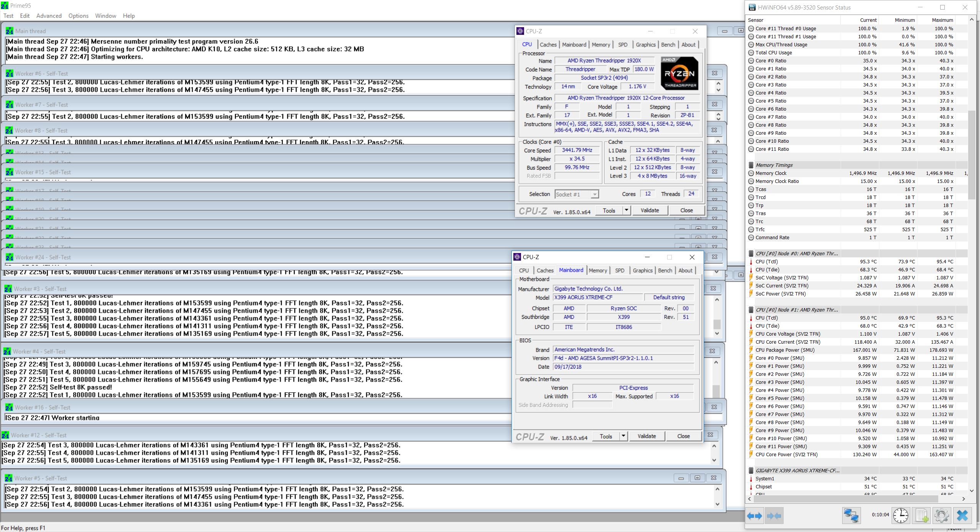The width and height of the screenshot is (980, 532).
Task: Open the Socket #1 selection dropdown in CPU-Z
Action: click(577, 194)
